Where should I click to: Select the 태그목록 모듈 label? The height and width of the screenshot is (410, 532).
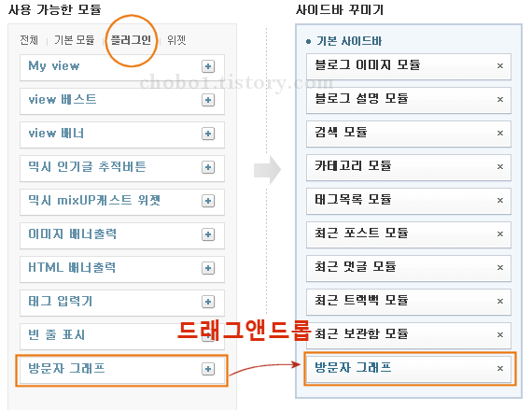pyautogui.click(x=353, y=199)
